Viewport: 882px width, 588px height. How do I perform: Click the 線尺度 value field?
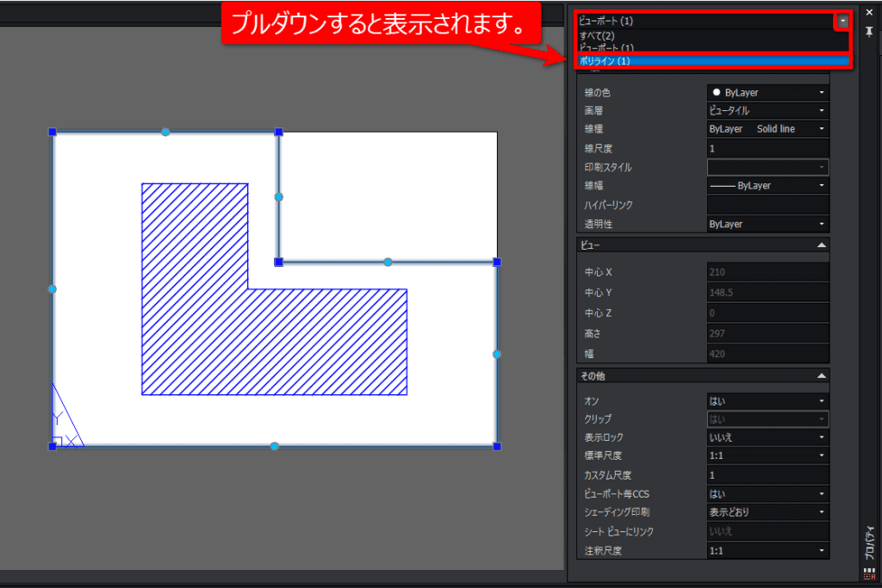coord(767,148)
